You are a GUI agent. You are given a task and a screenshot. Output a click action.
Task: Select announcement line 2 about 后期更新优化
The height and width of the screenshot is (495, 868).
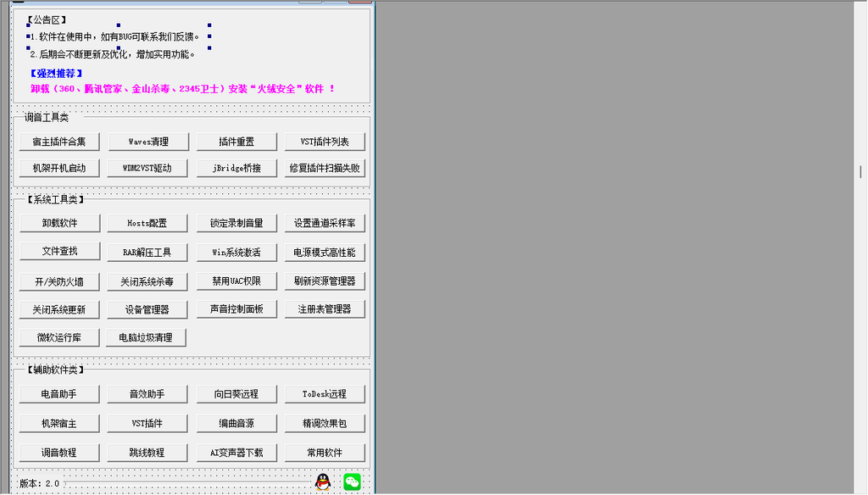click(113, 54)
